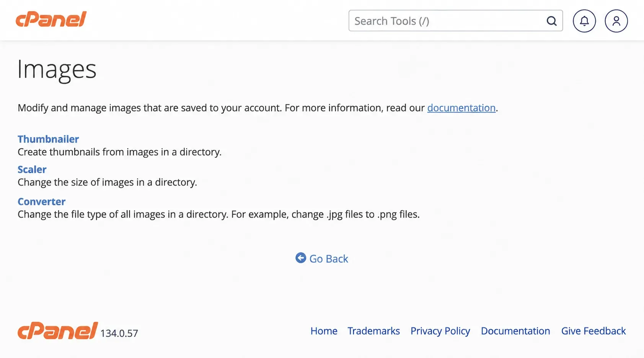
Task: Click the version number 134.0.57
Action: (119, 333)
